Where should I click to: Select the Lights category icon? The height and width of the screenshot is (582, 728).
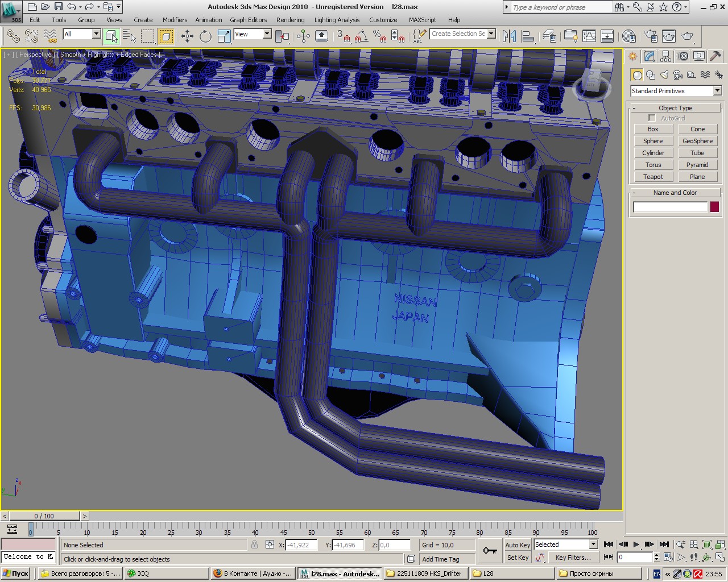pos(664,75)
